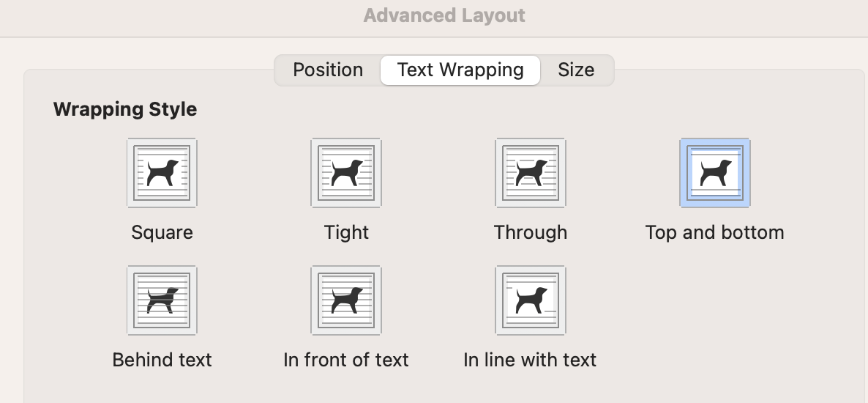Screen dimensions: 868x403
Task: Select the Top and bottom wrapping icon
Action: [x=715, y=174]
